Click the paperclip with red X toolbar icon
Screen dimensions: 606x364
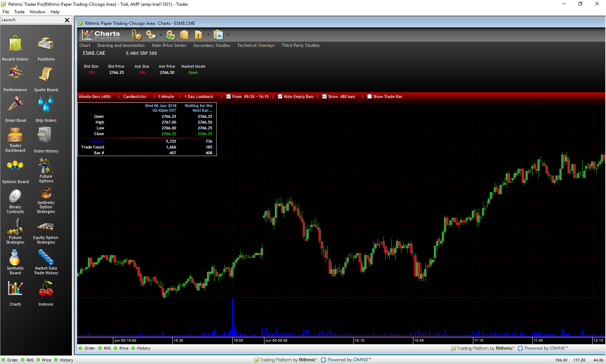coord(137,35)
